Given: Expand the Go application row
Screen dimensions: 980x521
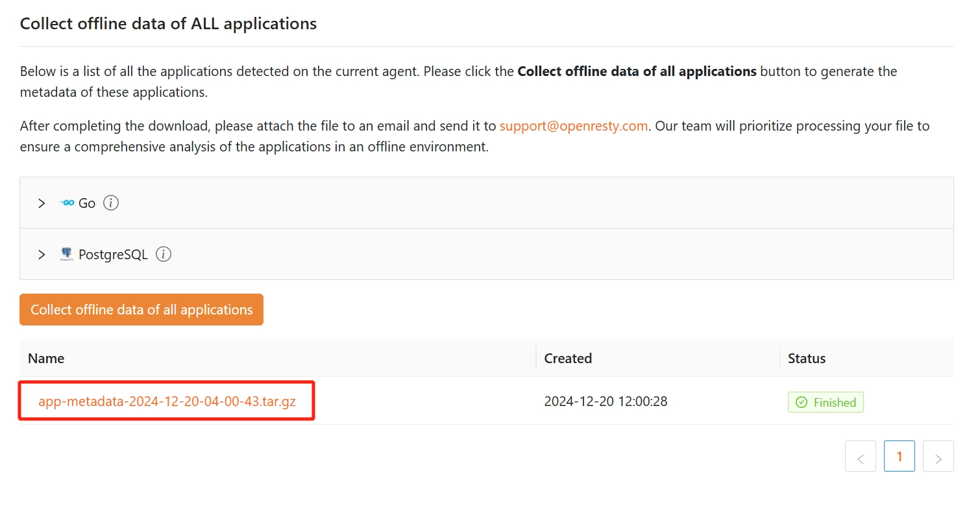Looking at the screenshot, I should [x=42, y=203].
